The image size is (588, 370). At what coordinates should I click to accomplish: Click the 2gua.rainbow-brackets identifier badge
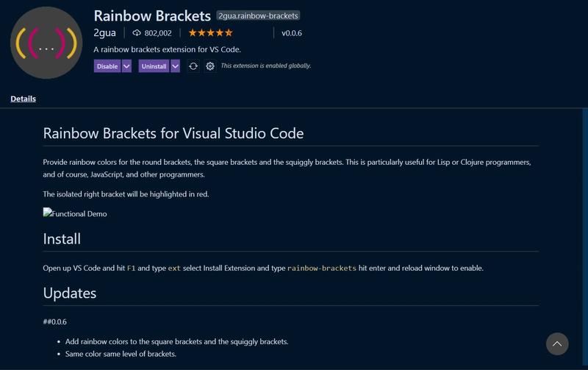[258, 15]
